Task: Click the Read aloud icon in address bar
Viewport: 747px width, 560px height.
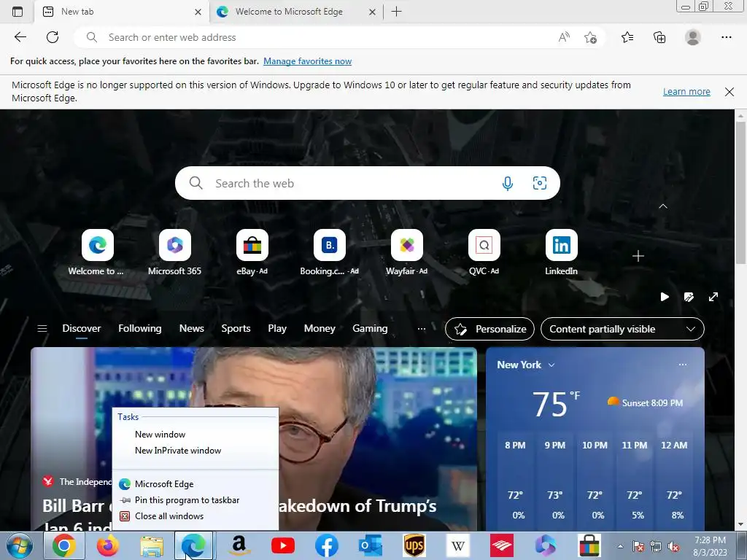Action: pyautogui.click(x=564, y=37)
